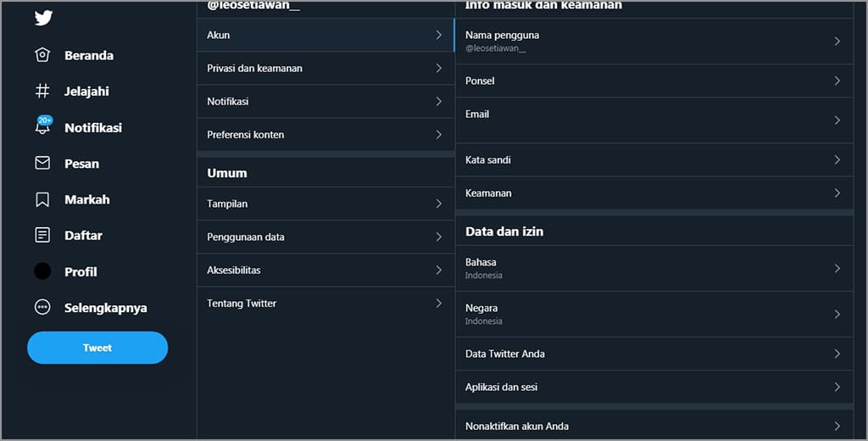
Task: Open Nama pengguna setting
Action: (654, 41)
